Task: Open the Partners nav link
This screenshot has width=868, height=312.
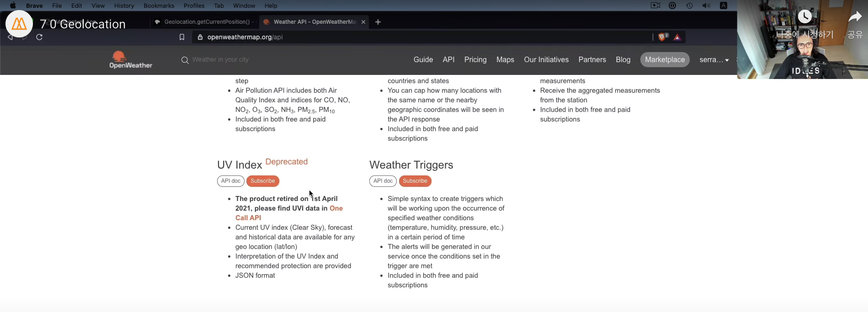Action: 592,59
